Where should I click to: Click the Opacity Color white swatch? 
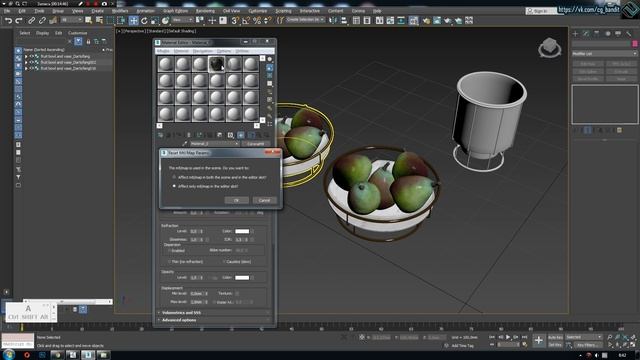[x=242, y=278]
